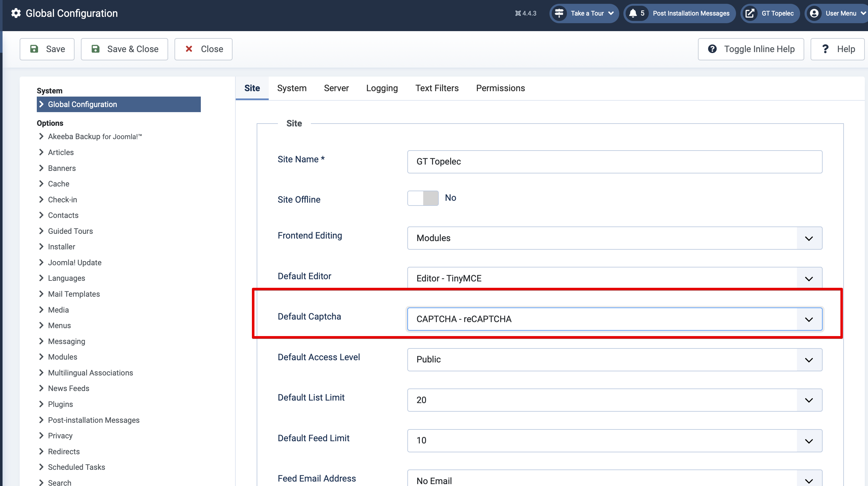Click the Save & Close button
The height and width of the screenshot is (486, 868).
click(x=124, y=49)
